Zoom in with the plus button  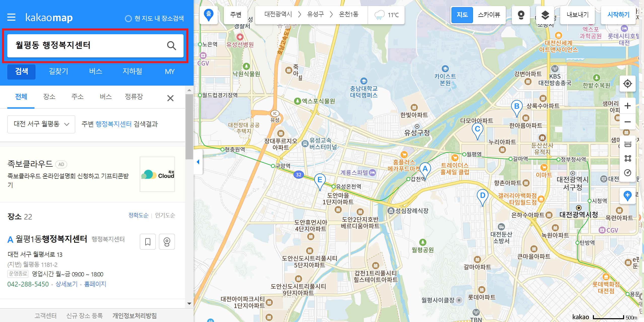[x=627, y=106]
